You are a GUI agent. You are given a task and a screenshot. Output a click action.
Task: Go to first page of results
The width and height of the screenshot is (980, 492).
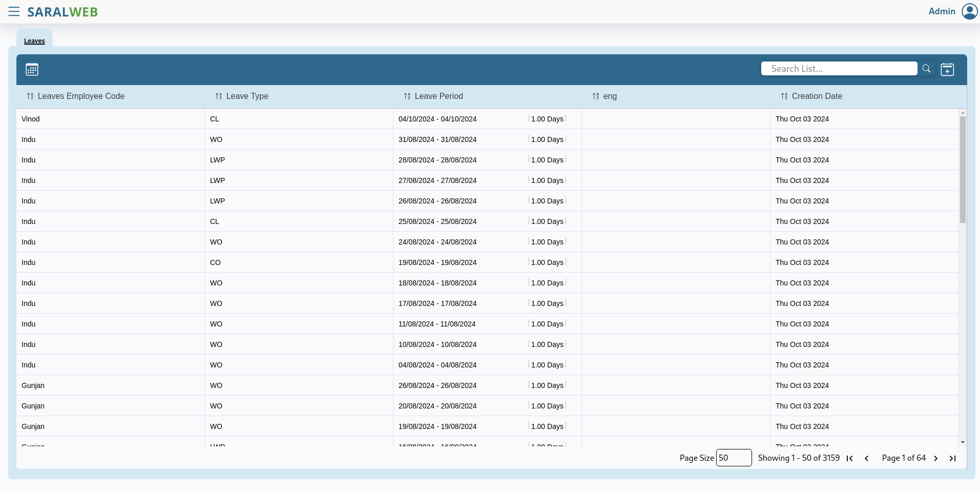pyautogui.click(x=849, y=458)
